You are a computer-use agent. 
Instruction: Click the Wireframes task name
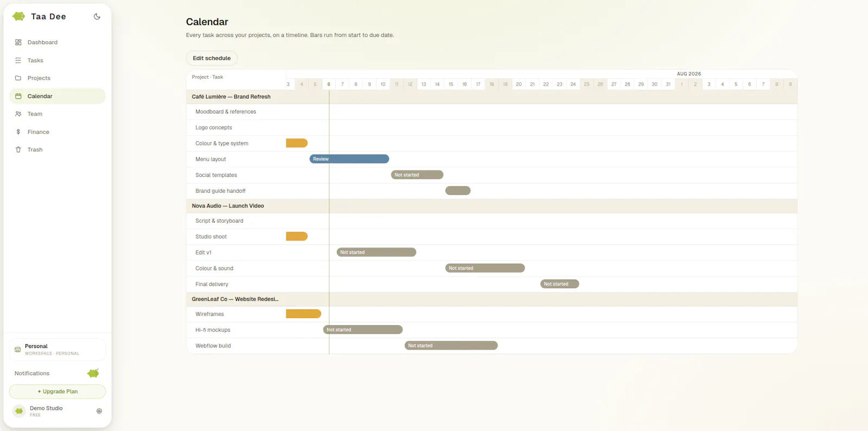[x=209, y=314]
